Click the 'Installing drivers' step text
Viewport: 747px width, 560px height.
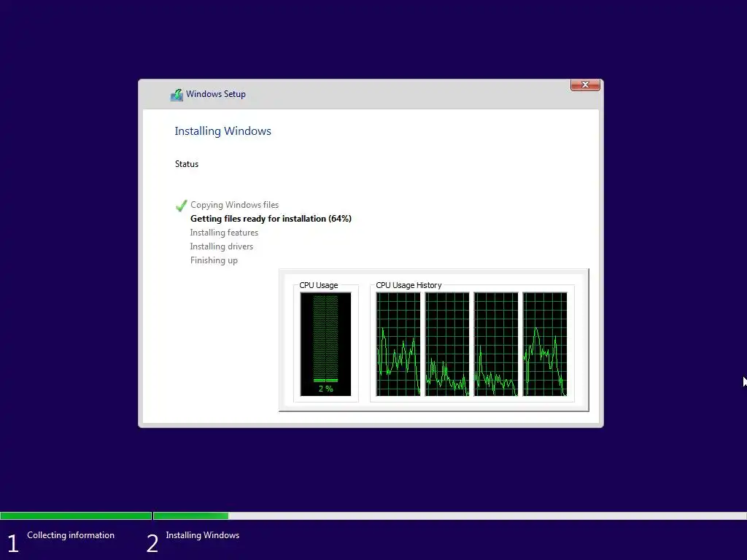pyautogui.click(x=222, y=246)
